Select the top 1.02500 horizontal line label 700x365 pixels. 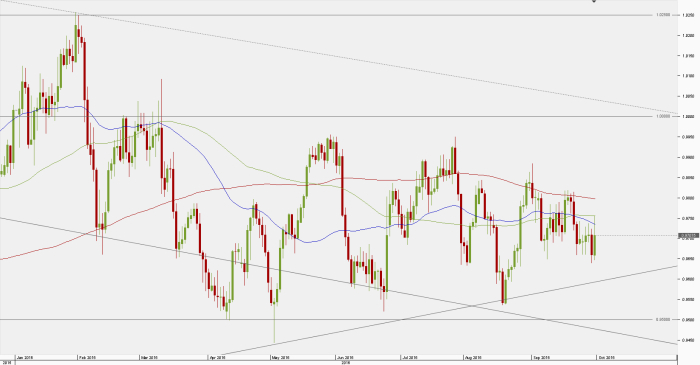coord(663,15)
